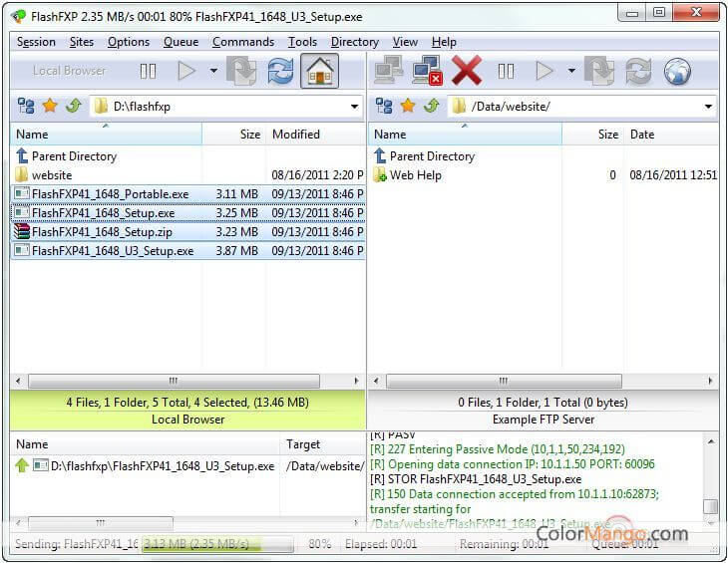Image resolution: width=728 pixels, height=563 pixels.
Task: Open the Commands menu
Action: coord(243,42)
